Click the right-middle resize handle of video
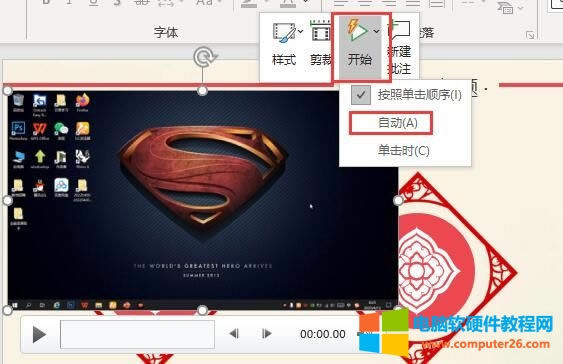 pos(398,200)
